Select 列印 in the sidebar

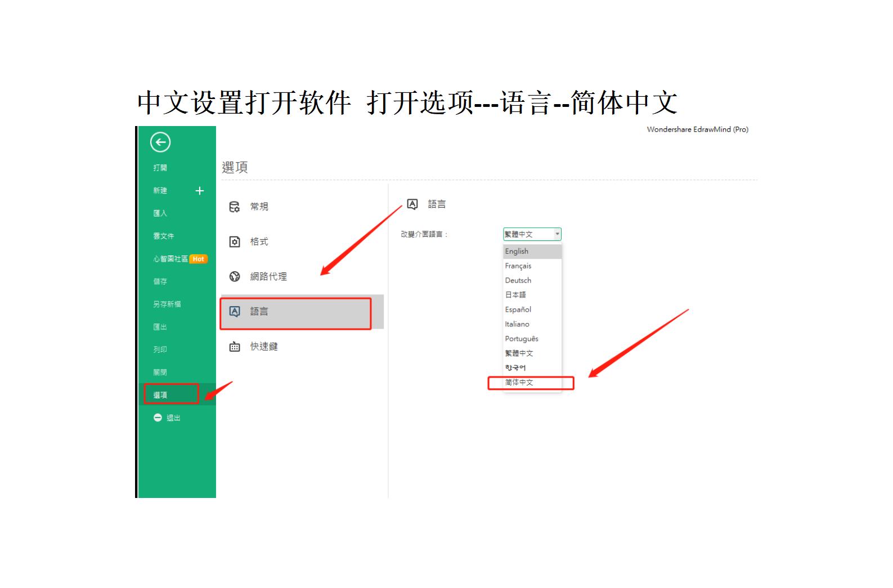click(160, 349)
